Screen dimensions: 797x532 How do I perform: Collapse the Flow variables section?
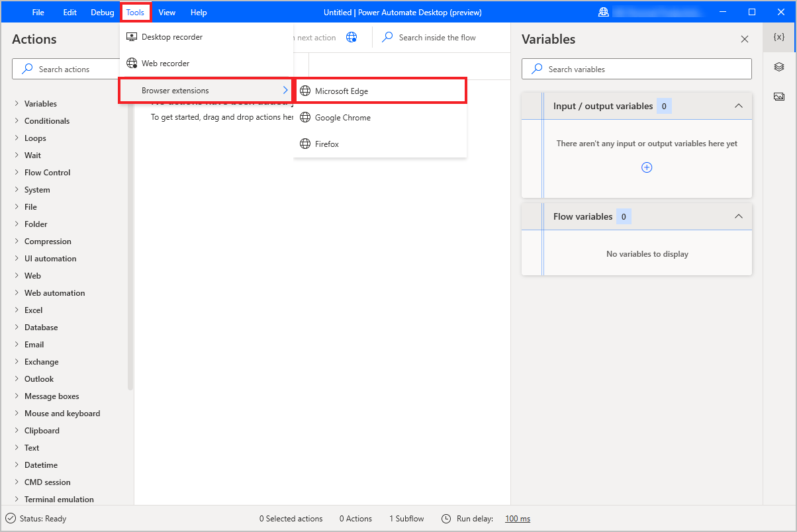point(739,216)
